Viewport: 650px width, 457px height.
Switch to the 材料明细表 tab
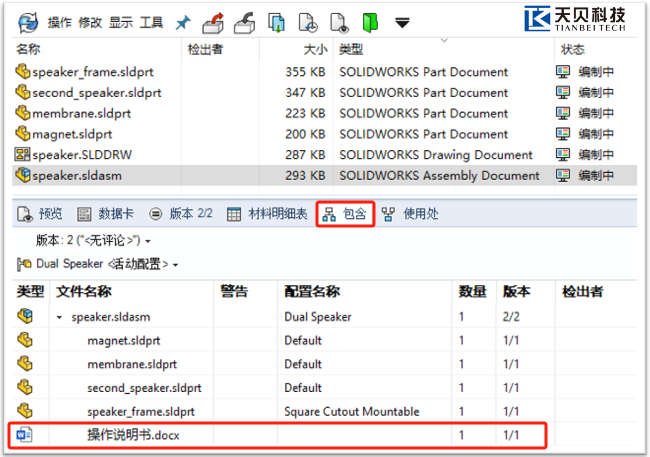coord(267,213)
